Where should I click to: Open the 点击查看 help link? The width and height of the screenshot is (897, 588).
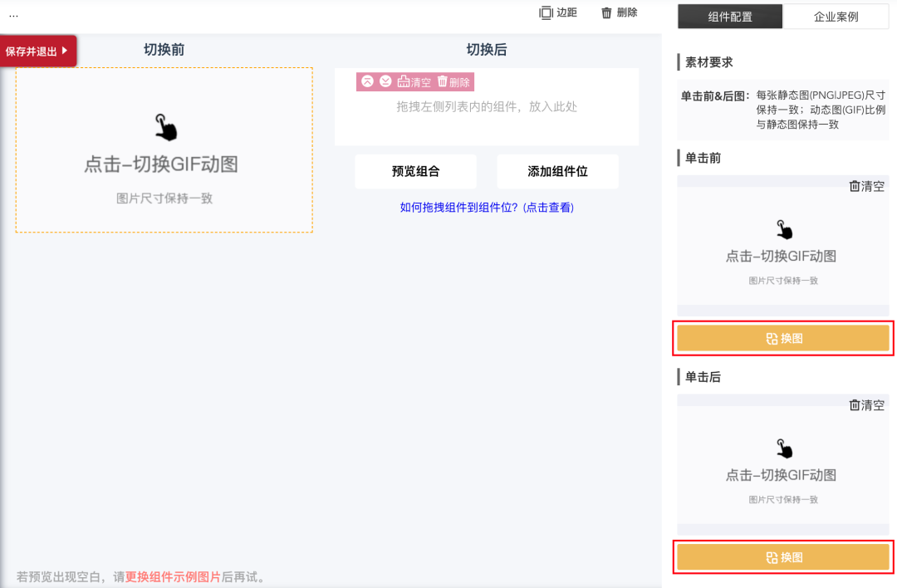click(x=547, y=208)
